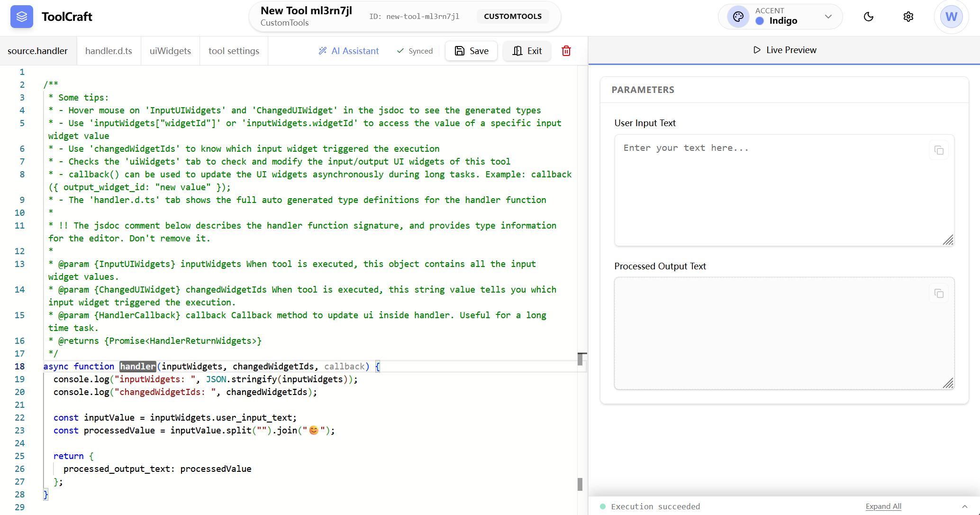The image size is (980, 515).
Task: Click the ToolCraft logo icon
Action: (21, 17)
